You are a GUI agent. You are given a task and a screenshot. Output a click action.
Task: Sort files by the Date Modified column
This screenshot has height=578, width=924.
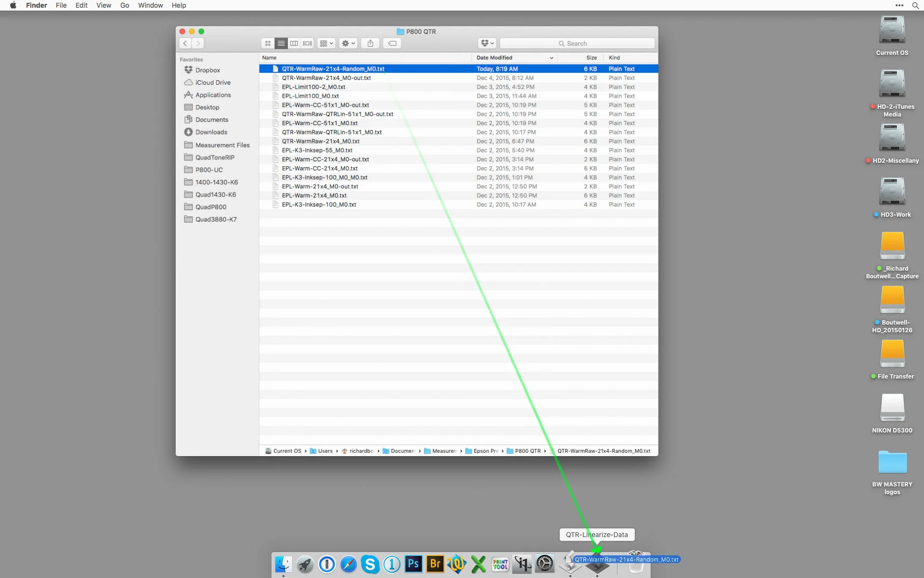(x=494, y=58)
